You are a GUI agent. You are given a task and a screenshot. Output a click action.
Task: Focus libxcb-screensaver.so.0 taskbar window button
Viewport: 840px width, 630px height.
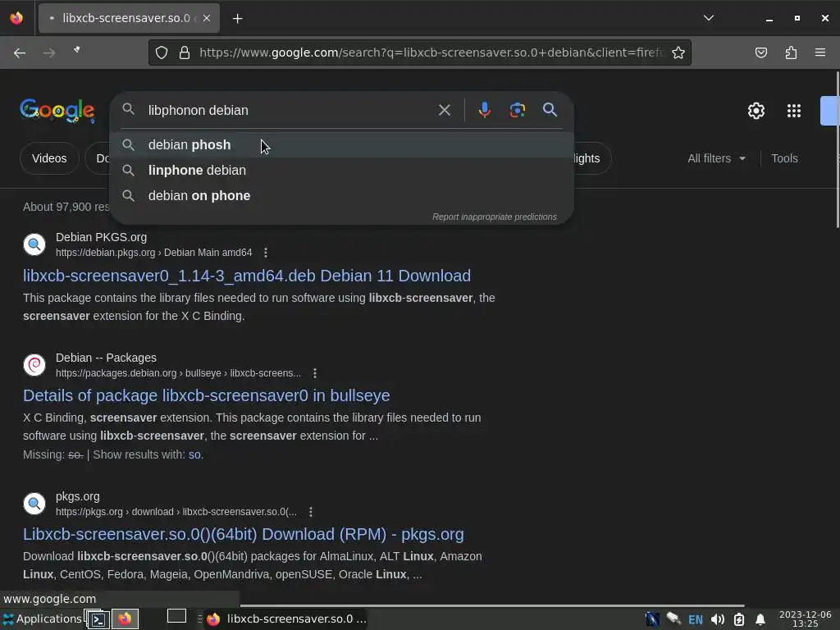point(285,619)
